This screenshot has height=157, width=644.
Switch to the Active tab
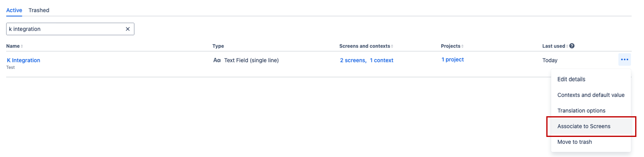[x=14, y=10]
